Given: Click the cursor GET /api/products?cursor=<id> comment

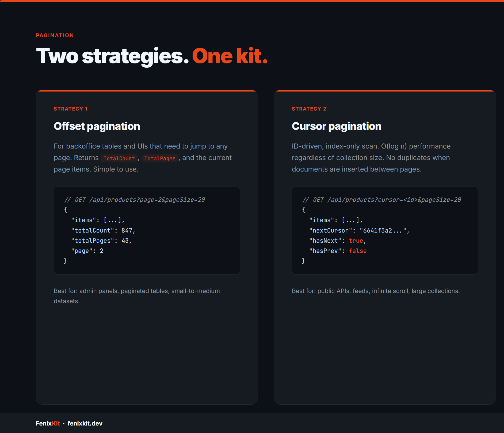Looking at the screenshot, I should [x=382, y=200].
